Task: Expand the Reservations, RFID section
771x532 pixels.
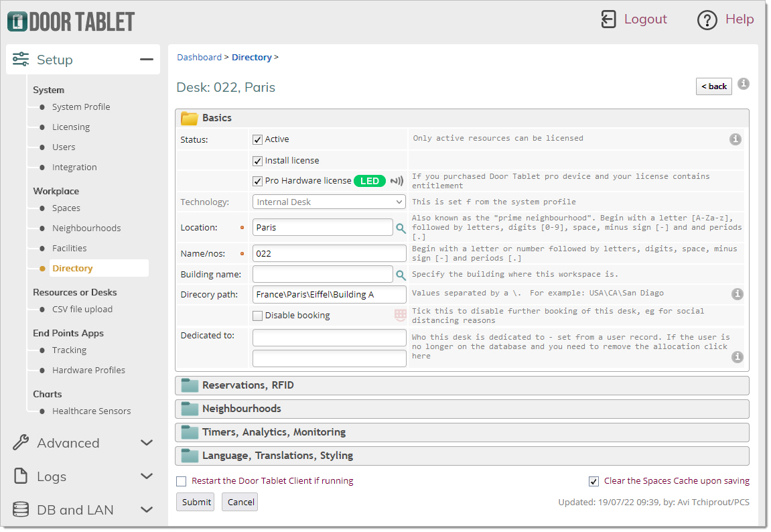Action: [x=248, y=385]
